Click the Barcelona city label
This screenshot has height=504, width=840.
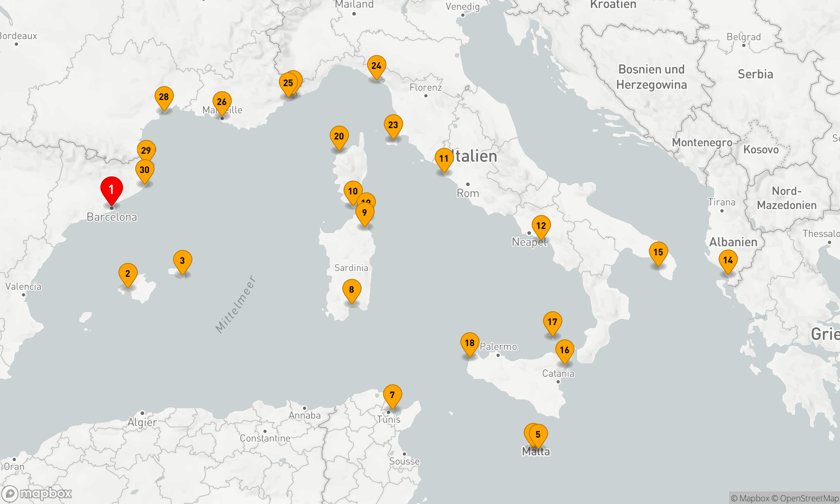tap(112, 218)
